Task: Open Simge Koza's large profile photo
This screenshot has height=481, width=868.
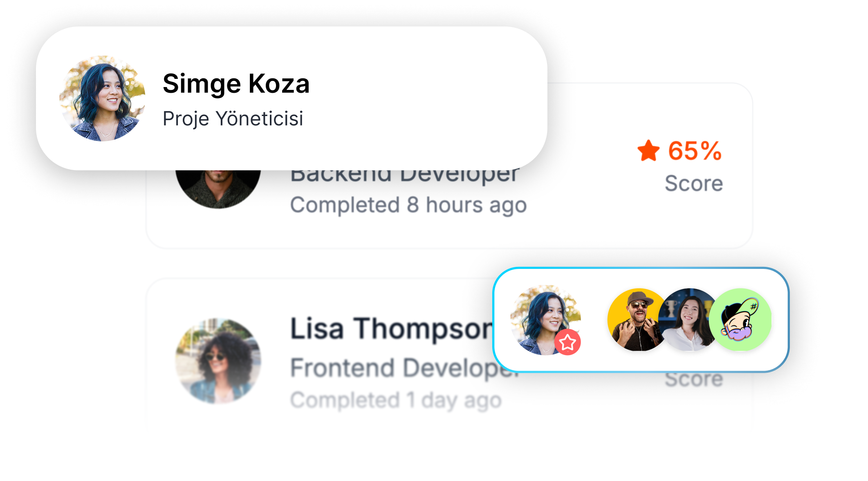Action: 102,98
